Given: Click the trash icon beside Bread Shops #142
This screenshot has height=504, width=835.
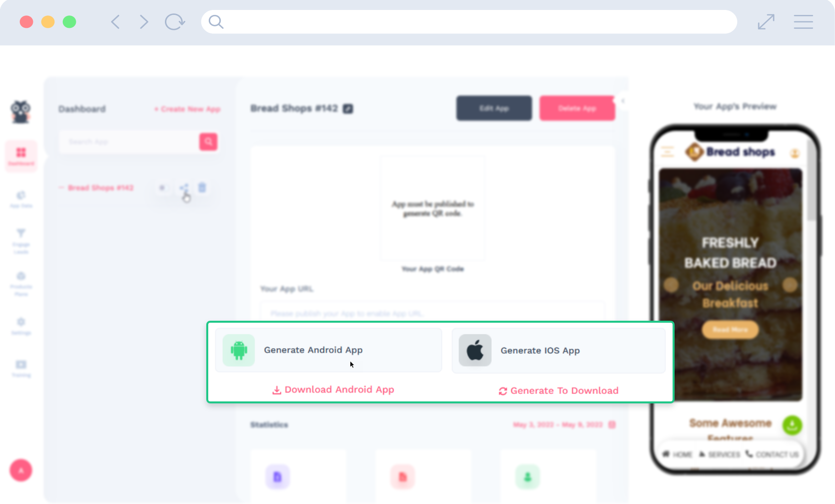Looking at the screenshot, I should pyautogui.click(x=202, y=188).
